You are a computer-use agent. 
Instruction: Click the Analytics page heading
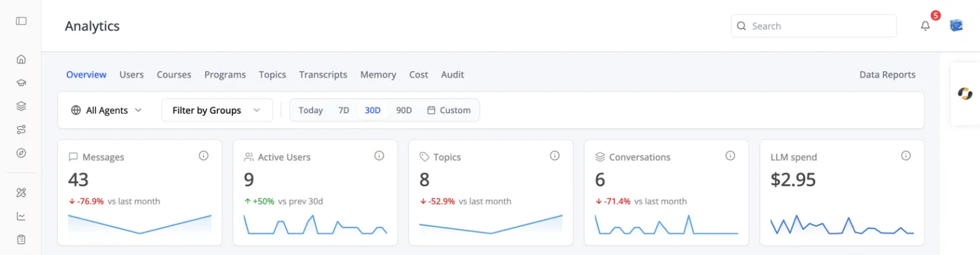93,26
